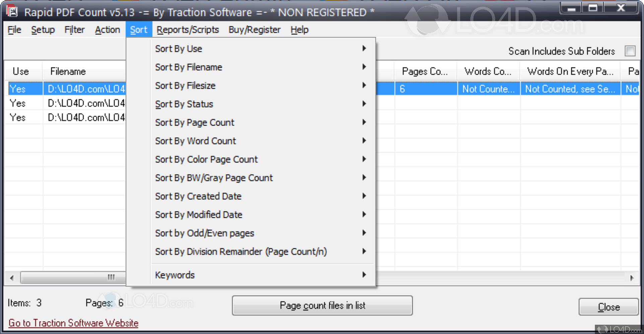
Task: Expand the Keywords submenu
Action: tap(364, 275)
